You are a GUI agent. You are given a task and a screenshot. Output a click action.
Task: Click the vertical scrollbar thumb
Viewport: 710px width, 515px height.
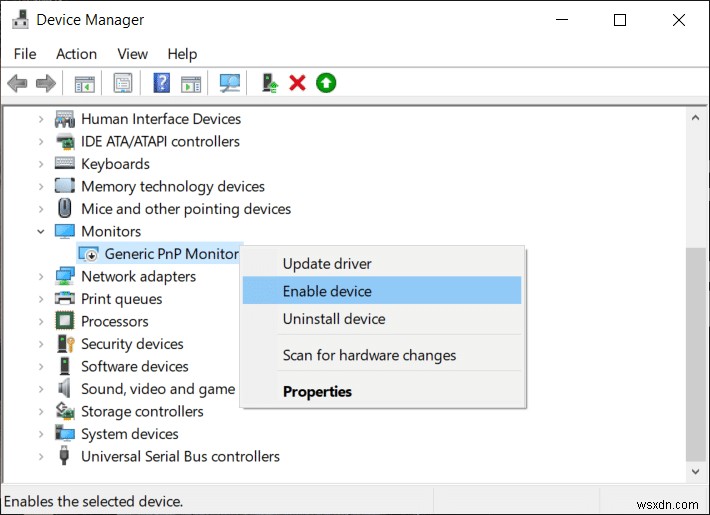pos(695,350)
